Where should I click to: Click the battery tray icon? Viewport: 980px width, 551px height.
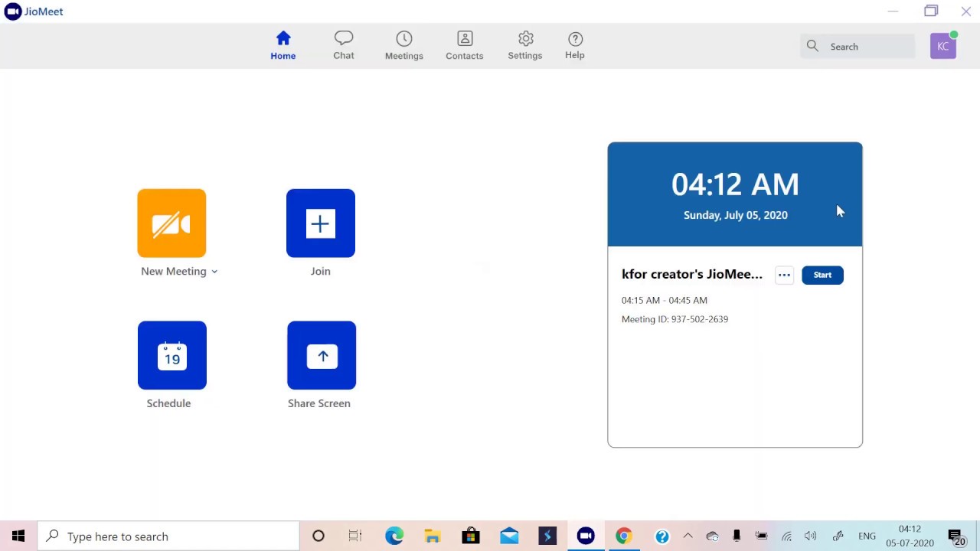pyautogui.click(x=761, y=536)
